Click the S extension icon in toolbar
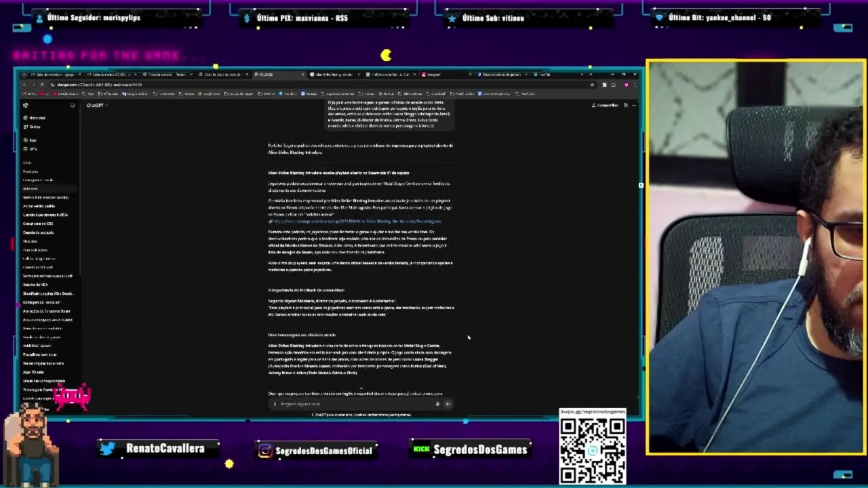Image resolution: width=868 pixels, height=488 pixels. click(604, 85)
